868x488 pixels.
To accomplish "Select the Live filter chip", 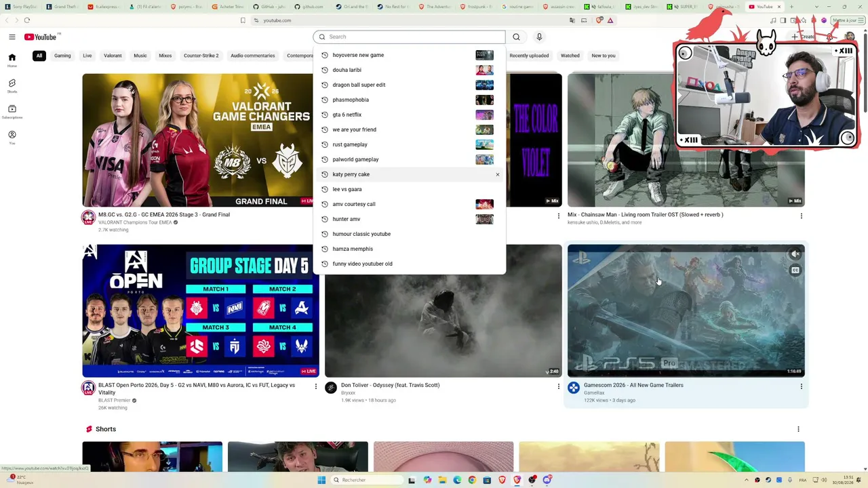I will tap(87, 56).
